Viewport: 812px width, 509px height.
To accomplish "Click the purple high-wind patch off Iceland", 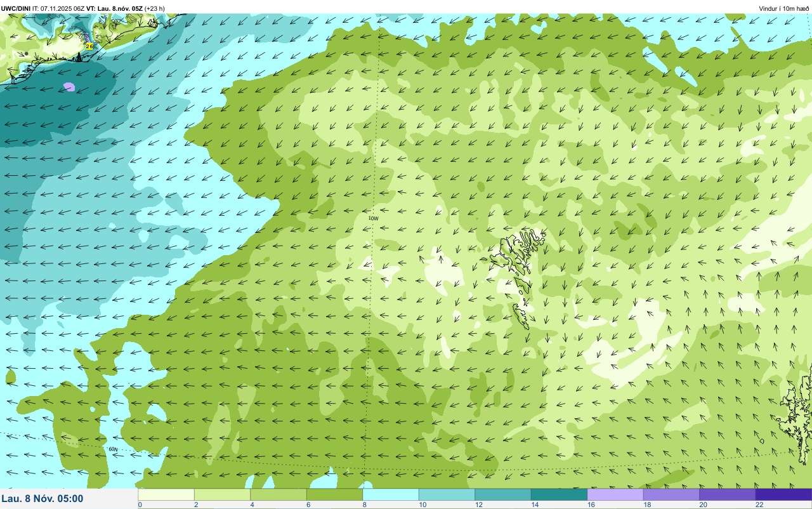I will click(x=69, y=86).
